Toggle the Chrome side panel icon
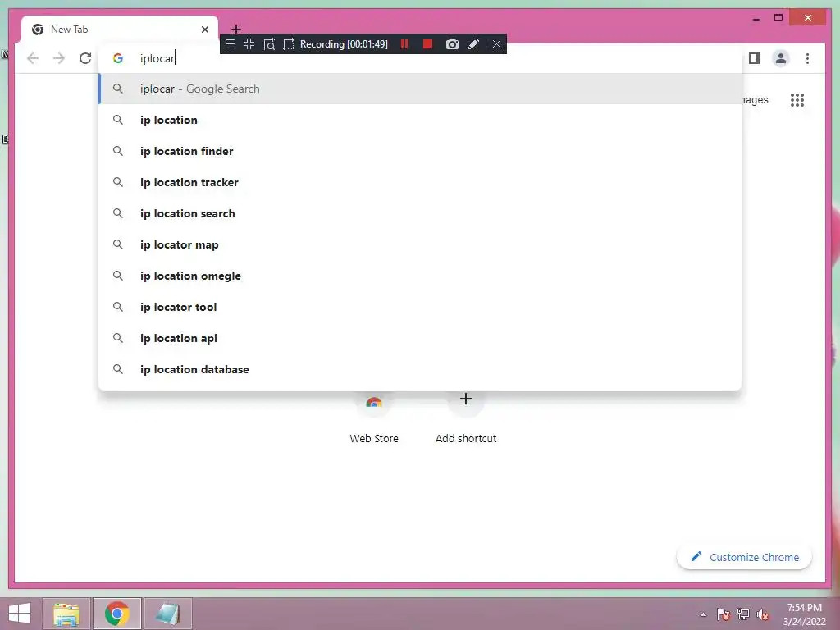840x630 pixels. [755, 58]
